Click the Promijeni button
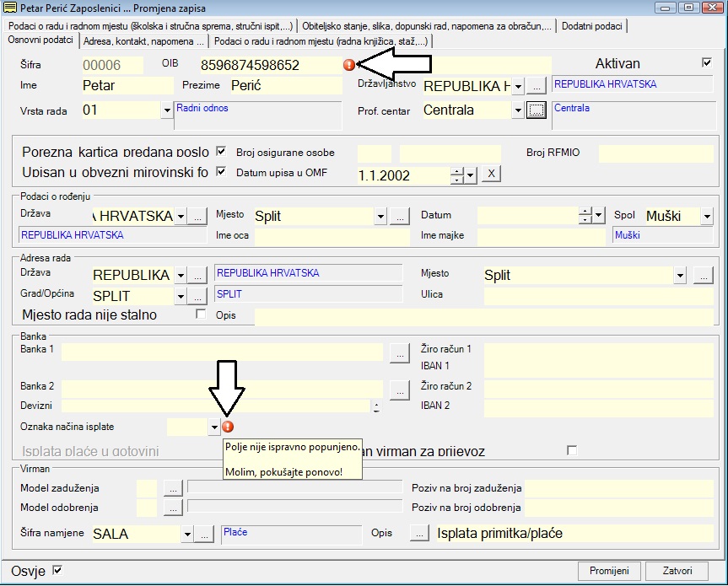 click(x=610, y=571)
